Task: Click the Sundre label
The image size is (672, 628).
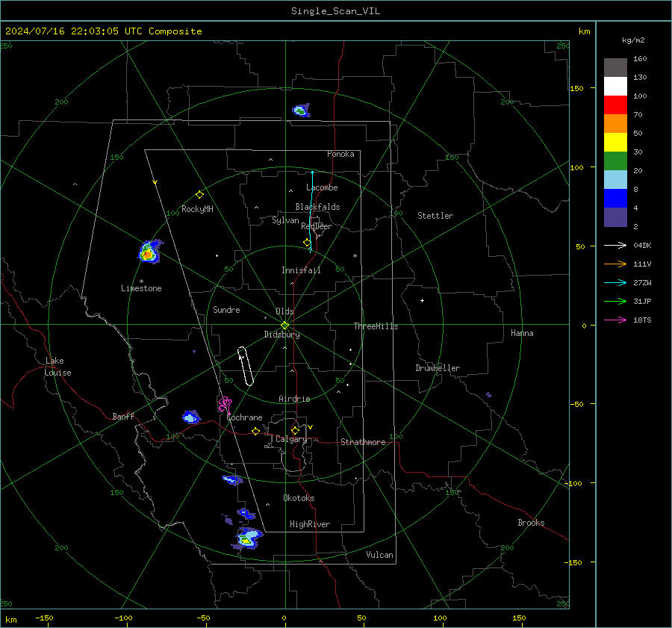Action: point(226,309)
